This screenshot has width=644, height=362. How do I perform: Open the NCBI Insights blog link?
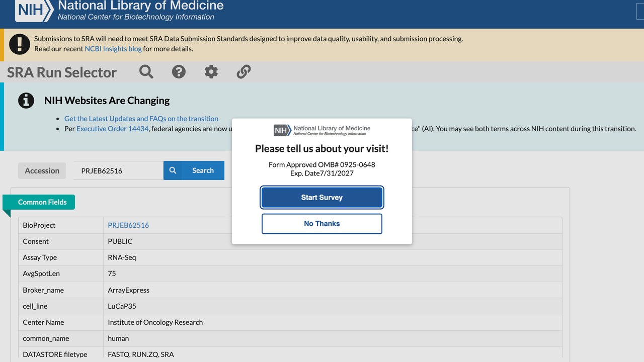point(113,49)
